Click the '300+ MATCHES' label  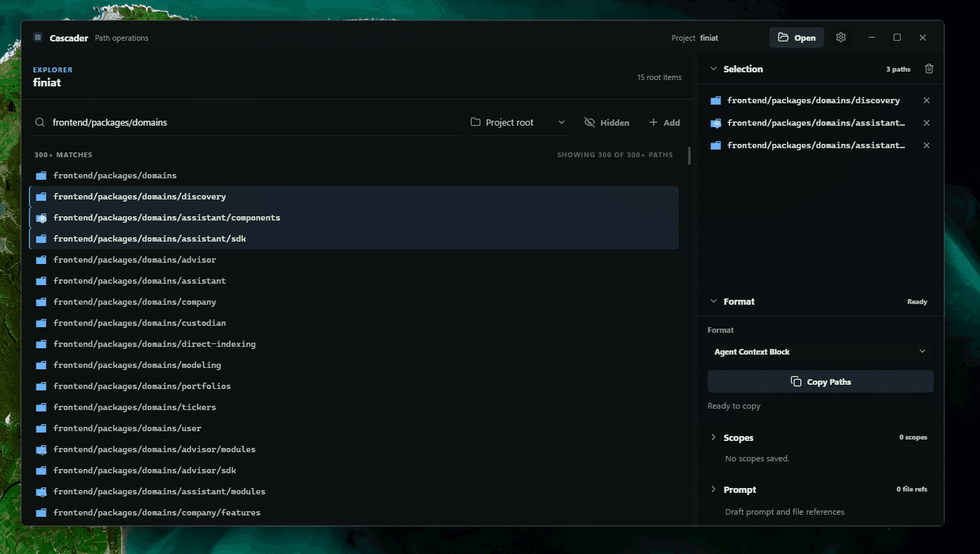63,154
